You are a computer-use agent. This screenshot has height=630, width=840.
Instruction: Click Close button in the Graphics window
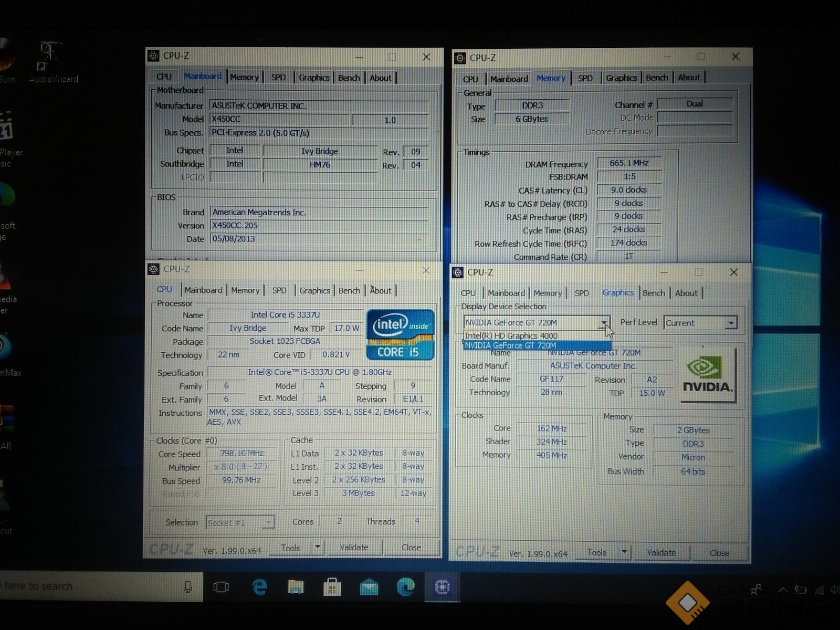pos(719,553)
